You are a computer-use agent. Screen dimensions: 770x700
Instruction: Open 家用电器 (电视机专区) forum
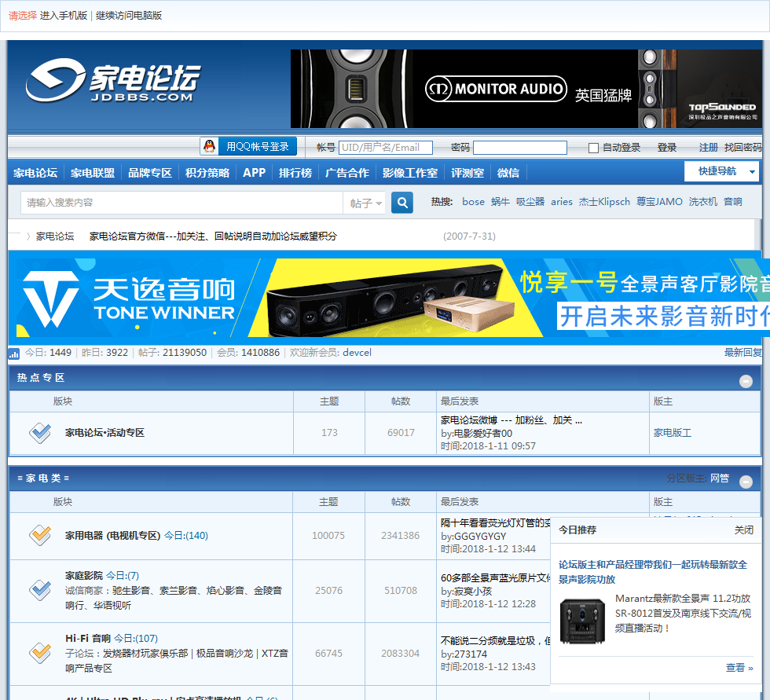(112, 536)
